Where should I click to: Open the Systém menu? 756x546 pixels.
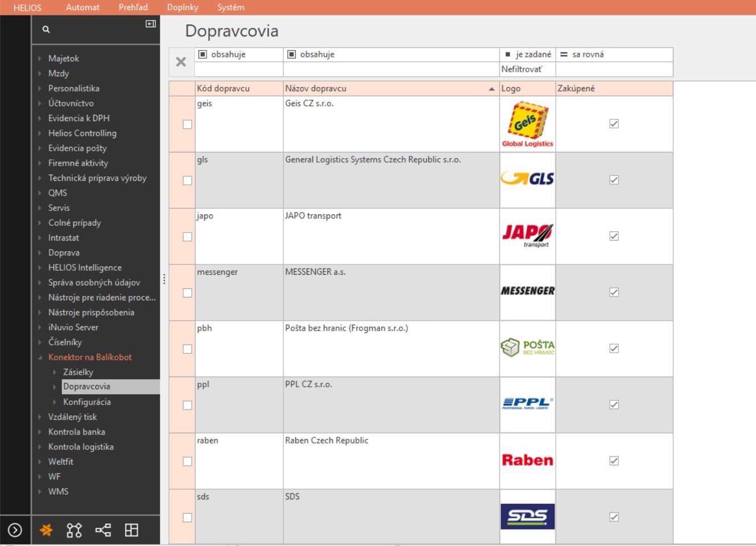pos(231,7)
